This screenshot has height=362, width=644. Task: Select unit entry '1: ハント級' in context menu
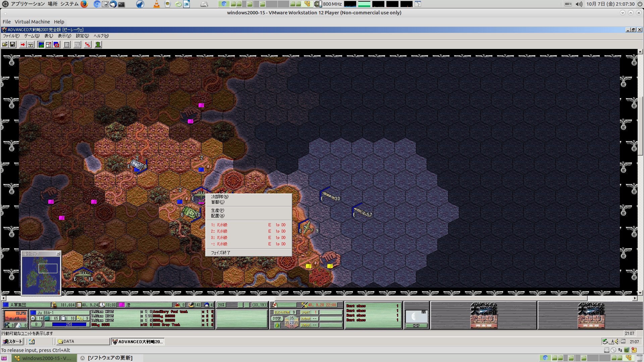pos(248,225)
